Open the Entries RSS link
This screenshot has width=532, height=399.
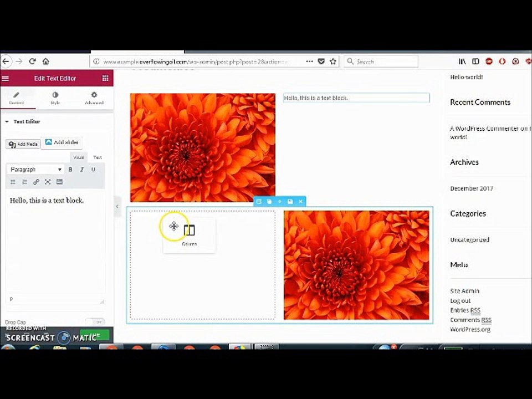pyautogui.click(x=465, y=310)
